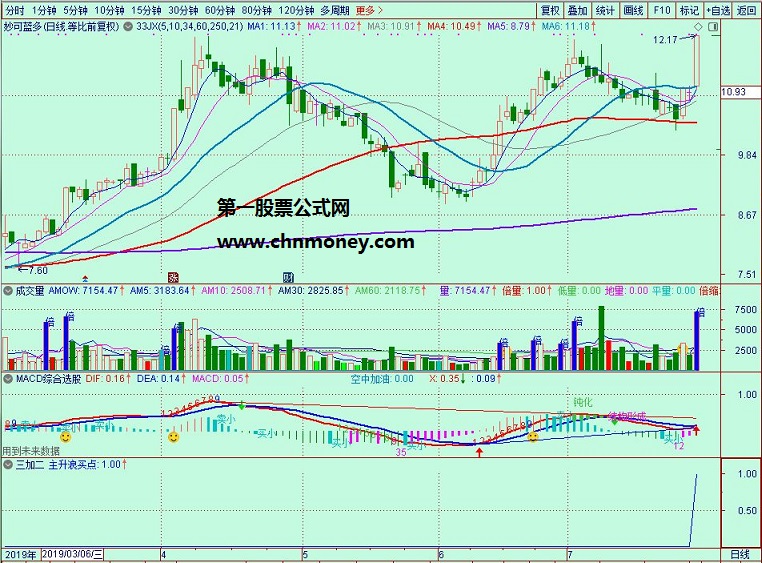Image resolution: width=762 pixels, height=563 pixels.
Task: Select the 1分钟 period tab
Action: (44, 10)
